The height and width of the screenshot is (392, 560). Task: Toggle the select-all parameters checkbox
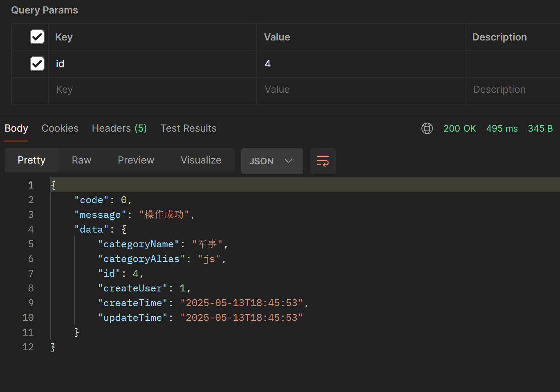point(37,37)
